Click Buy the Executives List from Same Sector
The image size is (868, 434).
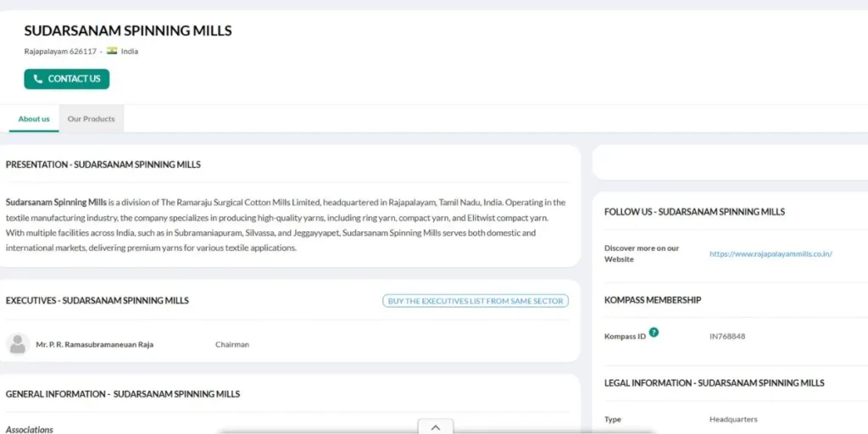pyautogui.click(x=475, y=301)
